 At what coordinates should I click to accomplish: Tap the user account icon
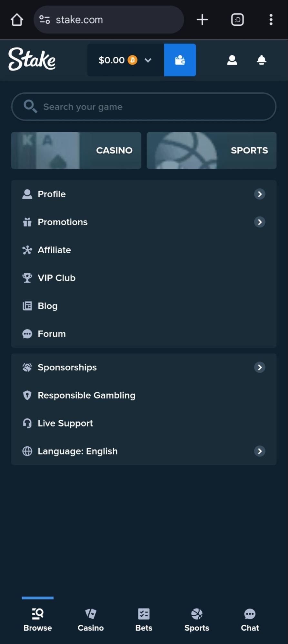click(x=232, y=60)
